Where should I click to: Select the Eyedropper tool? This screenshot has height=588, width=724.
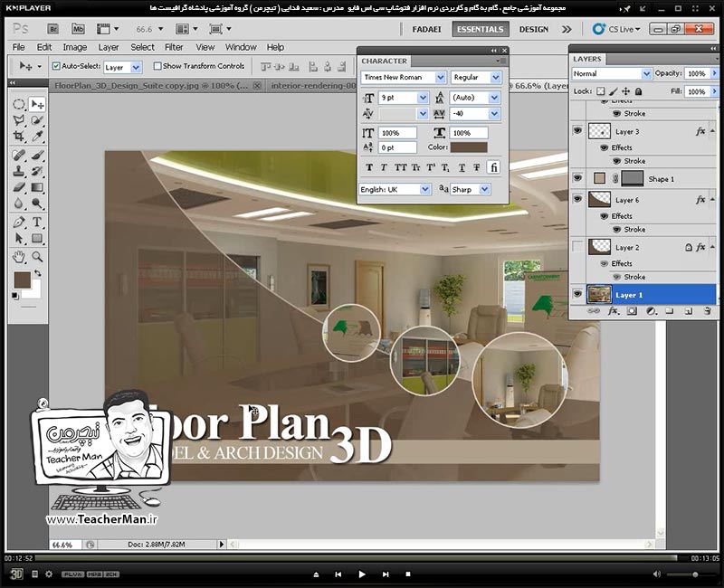click(37, 137)
